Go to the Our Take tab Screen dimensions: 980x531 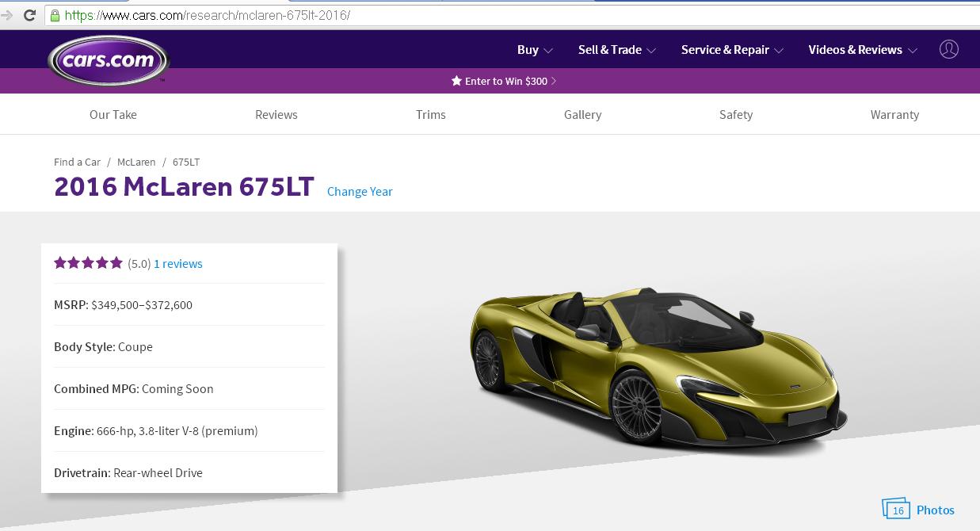coord(113,114)
